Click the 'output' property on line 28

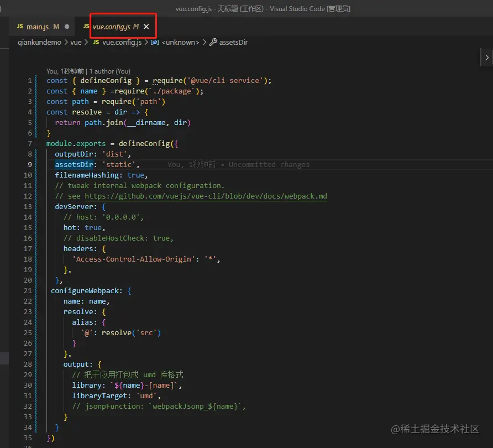click(x=76, y=364)
